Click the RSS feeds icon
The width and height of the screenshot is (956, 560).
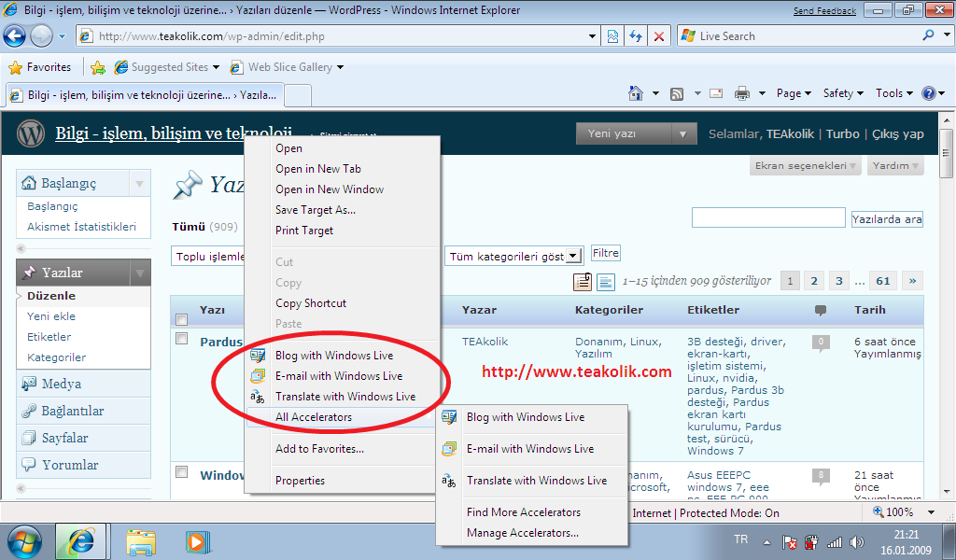pyautogui.click(x=677, y=94)
